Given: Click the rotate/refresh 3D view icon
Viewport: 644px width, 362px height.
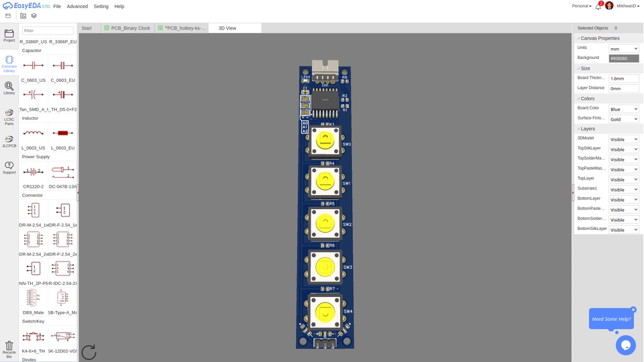Looking at the screenshot, I should pyautogui.click(x=89, y=352).
